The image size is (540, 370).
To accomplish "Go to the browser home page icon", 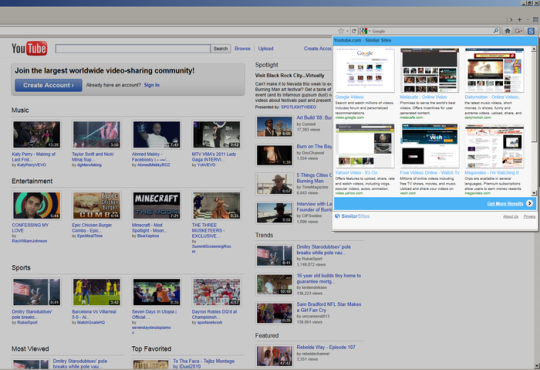I will click(x=507, y=31).
